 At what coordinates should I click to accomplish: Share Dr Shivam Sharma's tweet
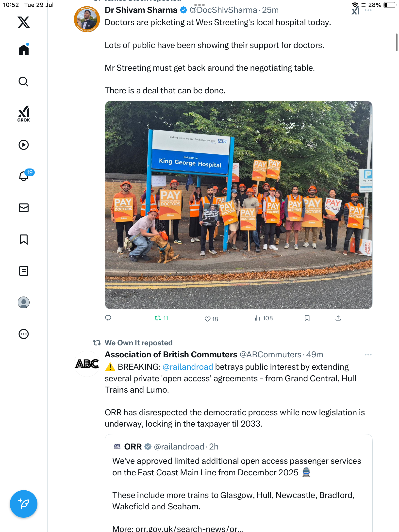(338, 318)
